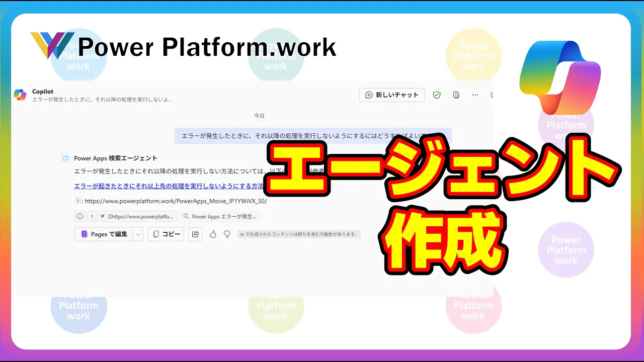The image size is (644, 362).
Task: Click the Power Apps 検索エージェント agent icon
Action: (65, 158)
